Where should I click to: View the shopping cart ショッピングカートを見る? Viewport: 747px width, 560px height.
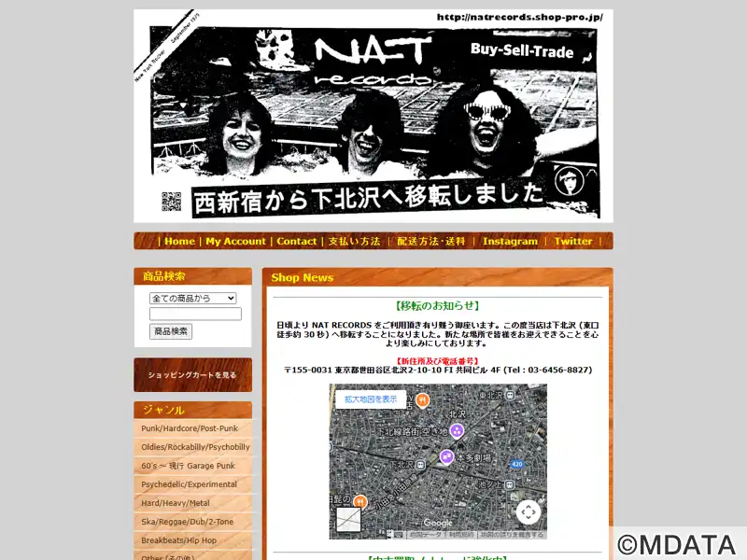click(x=192, y=375)
